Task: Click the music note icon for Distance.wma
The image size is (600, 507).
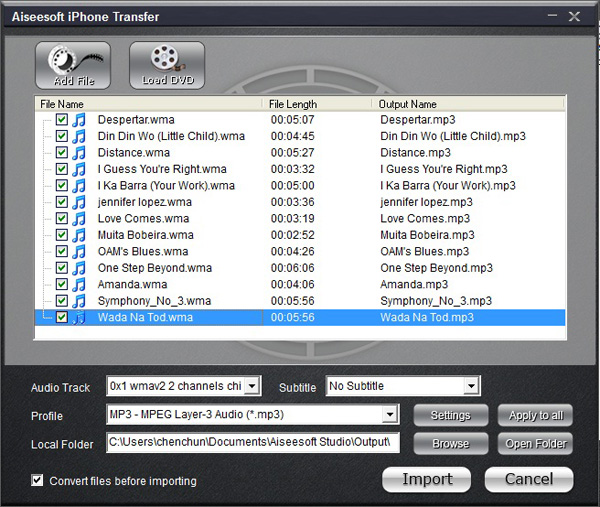Action: (x=79, y=153)
